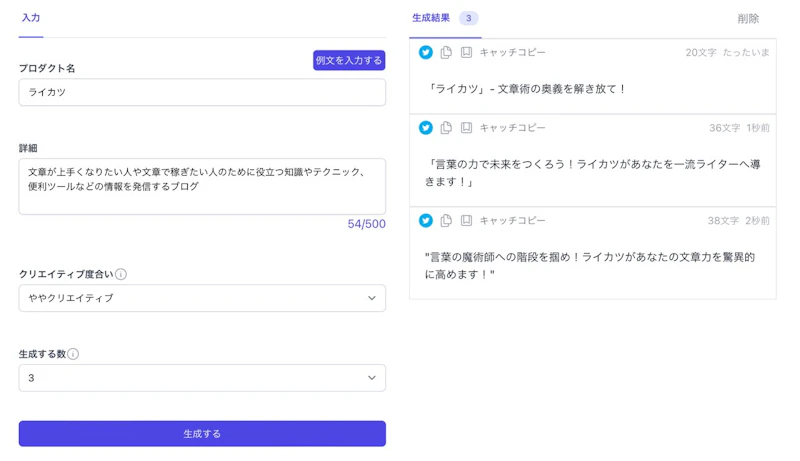Open the クリエイティブ度合い dropdown

[202, 298]
